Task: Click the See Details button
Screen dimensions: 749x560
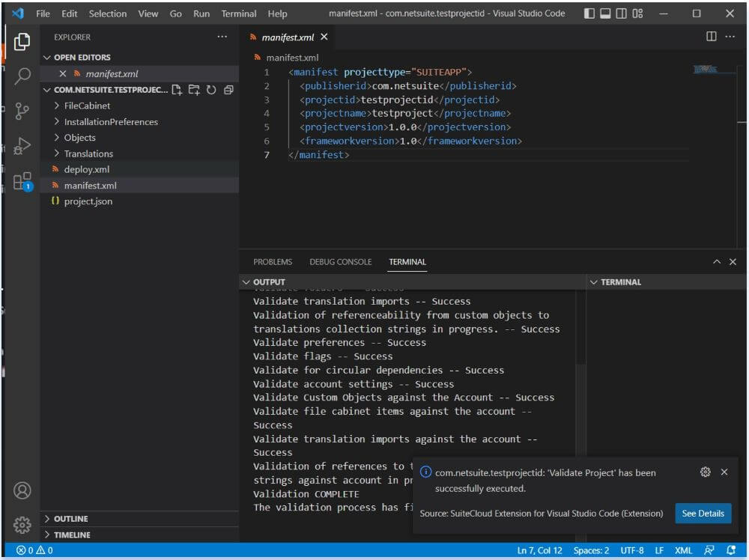Action: 703,514
